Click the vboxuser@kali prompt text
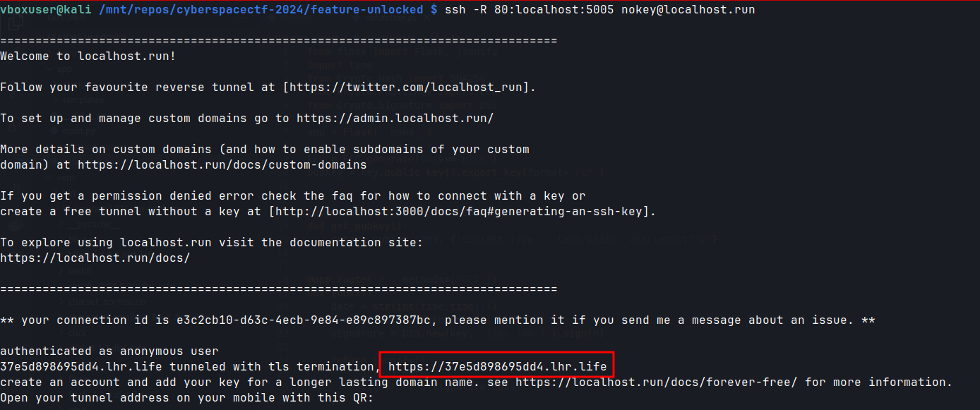The image size is (980, 410). click(x=45, y=10)
